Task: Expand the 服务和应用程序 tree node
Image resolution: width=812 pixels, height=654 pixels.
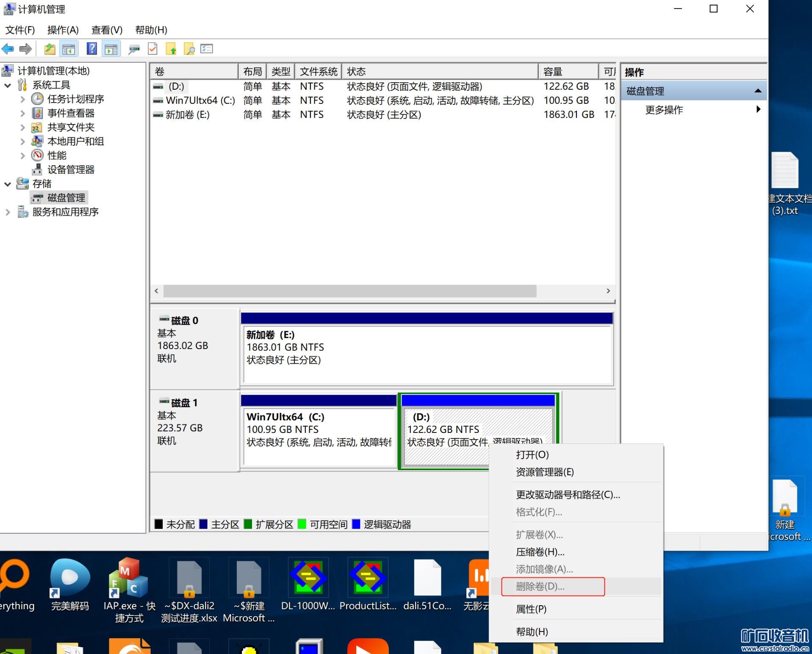Action: pyautogui.click(x=8, y=212)
